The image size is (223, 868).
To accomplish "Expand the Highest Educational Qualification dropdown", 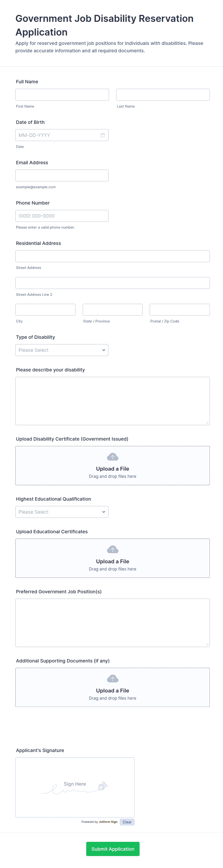I will tap(62, 512).
